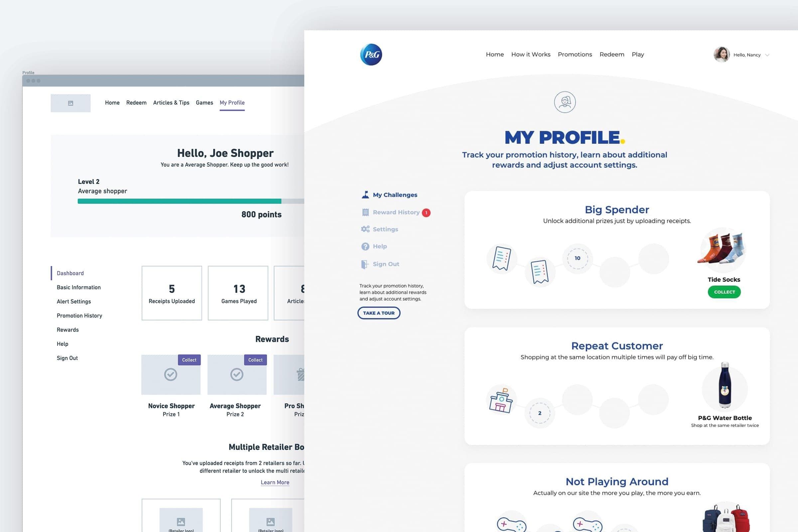Expand the Hello Nancy account dropdown
The width and height of the screenshot is (798, 532).
coord(767,55)
